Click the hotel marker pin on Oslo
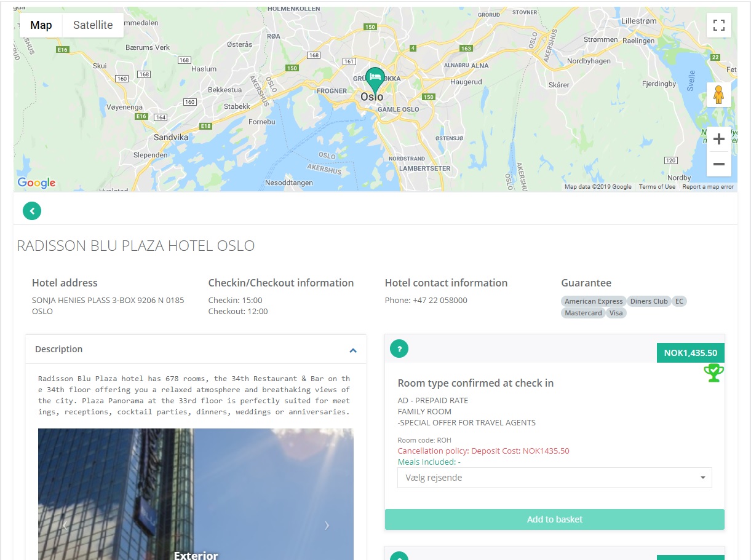This screenshot has height=560, width=751. (375, 81)
